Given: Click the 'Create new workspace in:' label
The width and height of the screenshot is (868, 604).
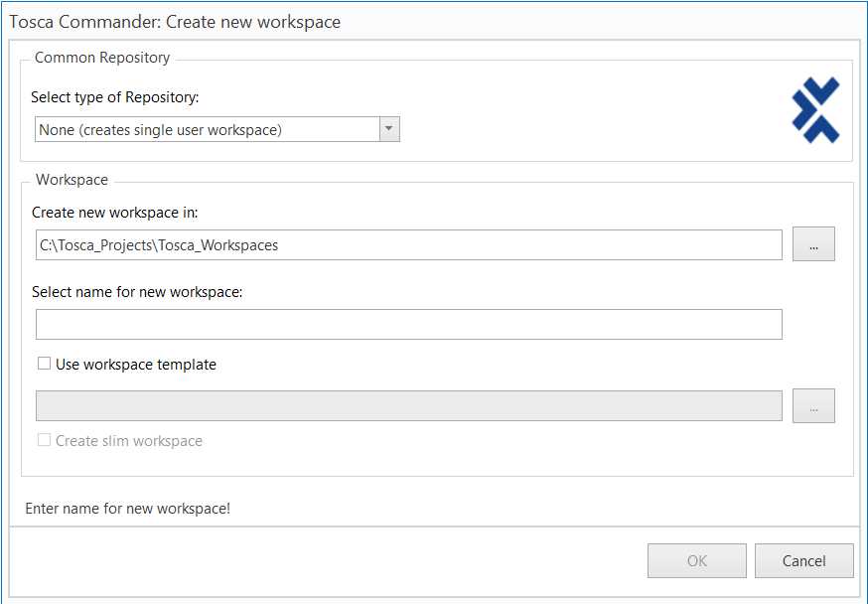Looking at the screenshot, I should pos(114,213).
